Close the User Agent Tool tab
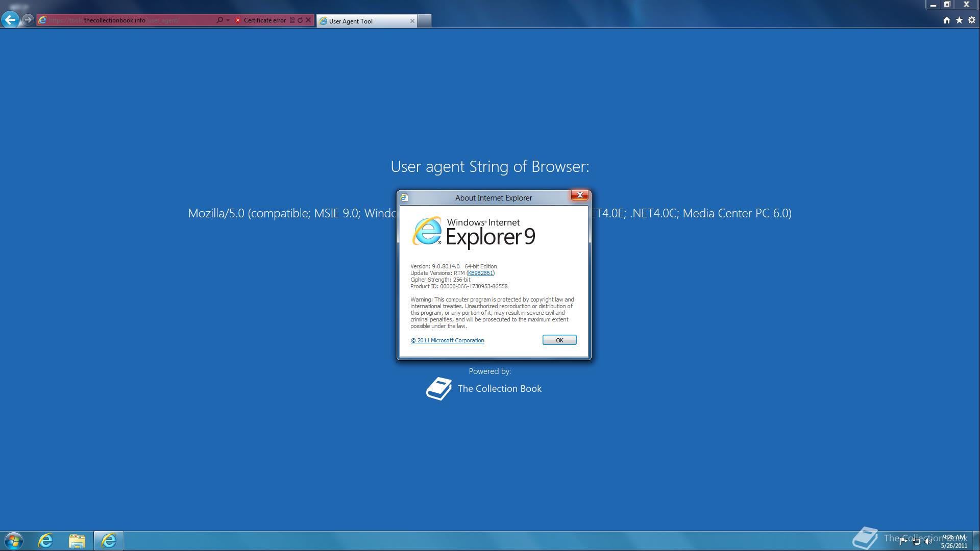 [x=412, y=21]
